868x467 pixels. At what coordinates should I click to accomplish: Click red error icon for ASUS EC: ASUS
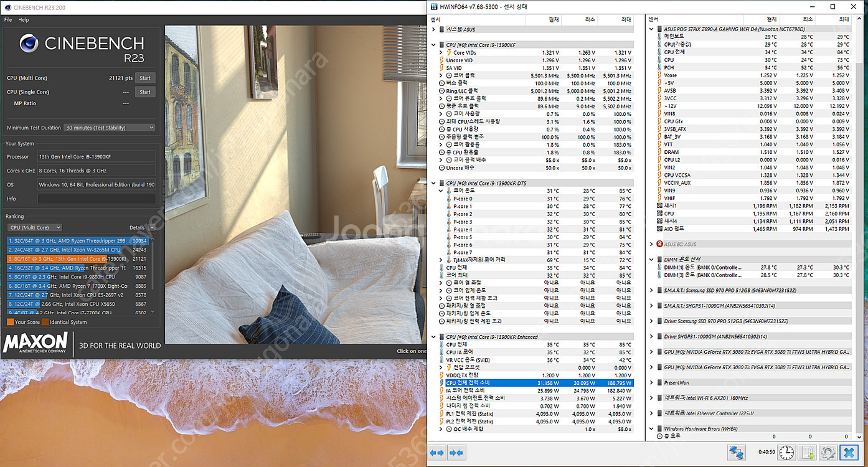(659, 244)
